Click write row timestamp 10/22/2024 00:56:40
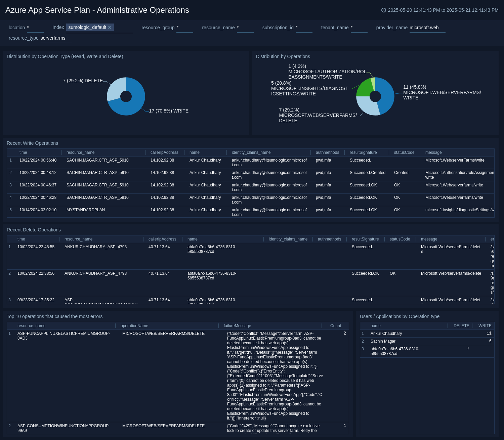504x440 pixels. tap(38, 160)
